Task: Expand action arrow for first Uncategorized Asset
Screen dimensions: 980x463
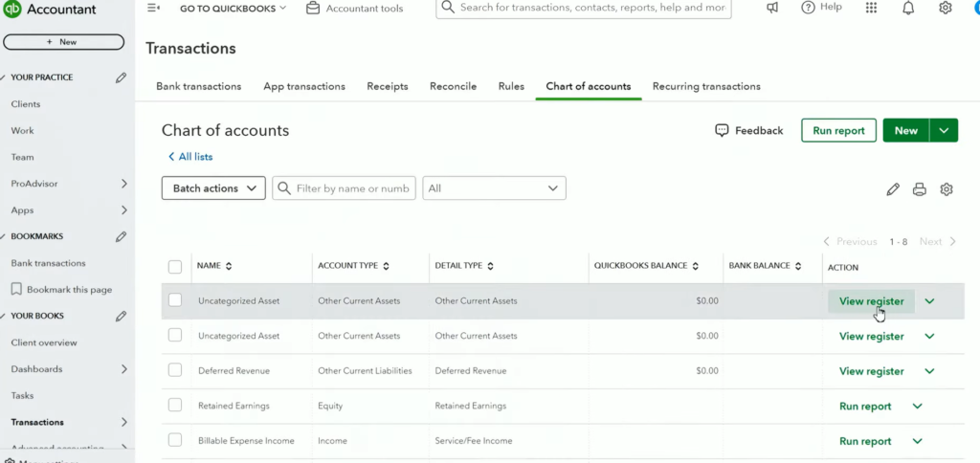Action: [x=929, y=301]
